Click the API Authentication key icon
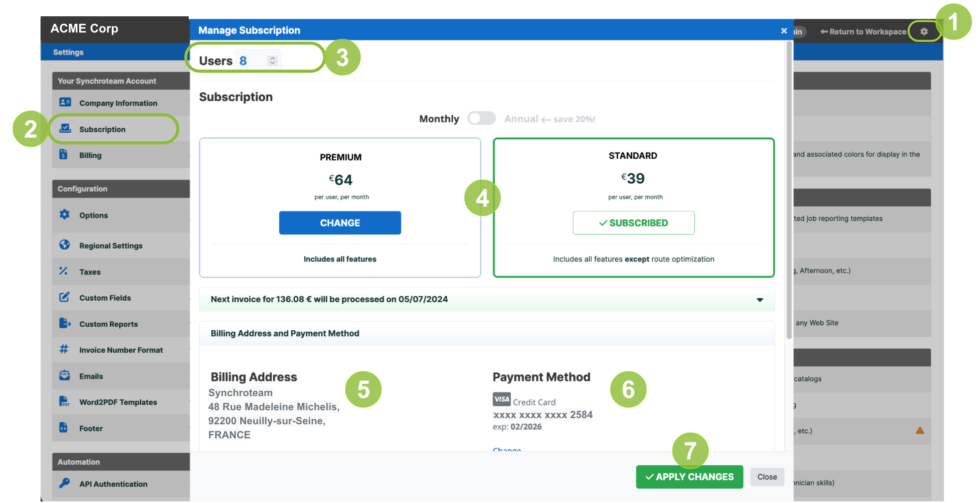Image resolution: width=980 pixels, height=503 pixels. coord(65,483)
